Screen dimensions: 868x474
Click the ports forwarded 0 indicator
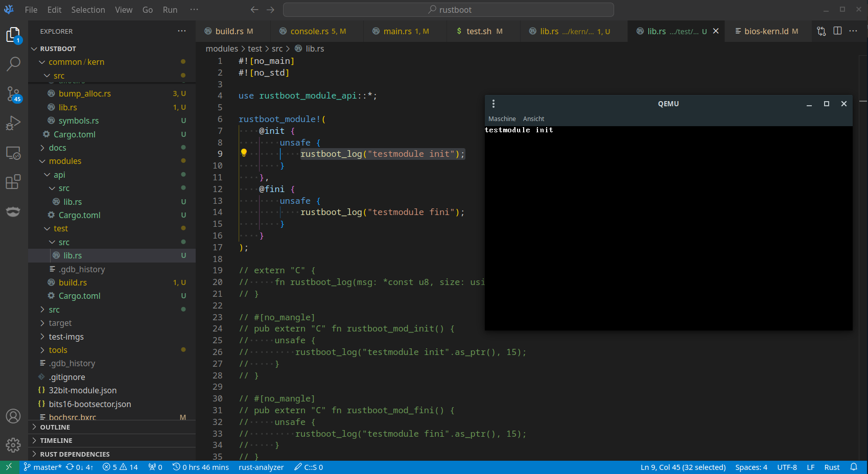tap(155, 467)
